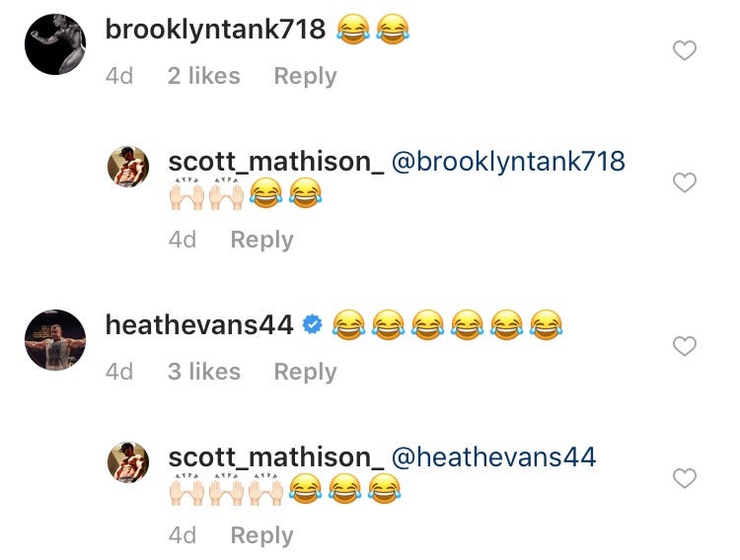View the 2 likes on brooklyntank718's comment
The height and width of the screenshot is (560, 740).
(204, 76)
